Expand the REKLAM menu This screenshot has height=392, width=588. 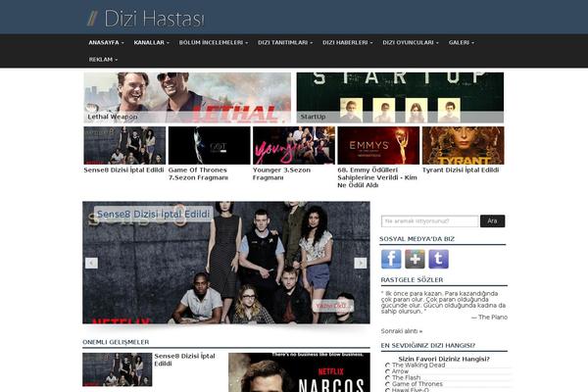pos(103,60)
